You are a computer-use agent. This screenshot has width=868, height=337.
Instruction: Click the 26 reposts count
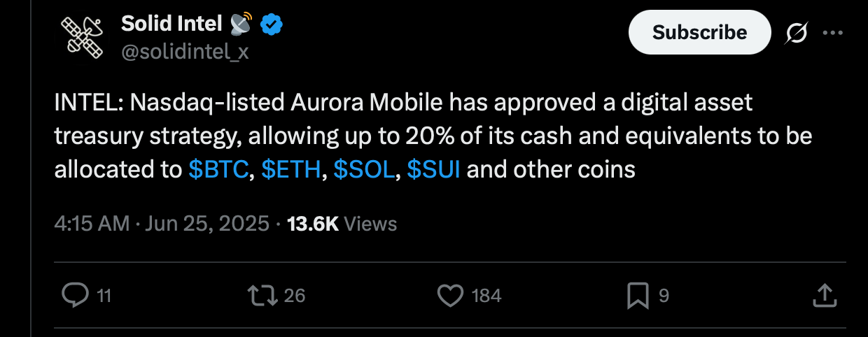[x=295, y=296]
